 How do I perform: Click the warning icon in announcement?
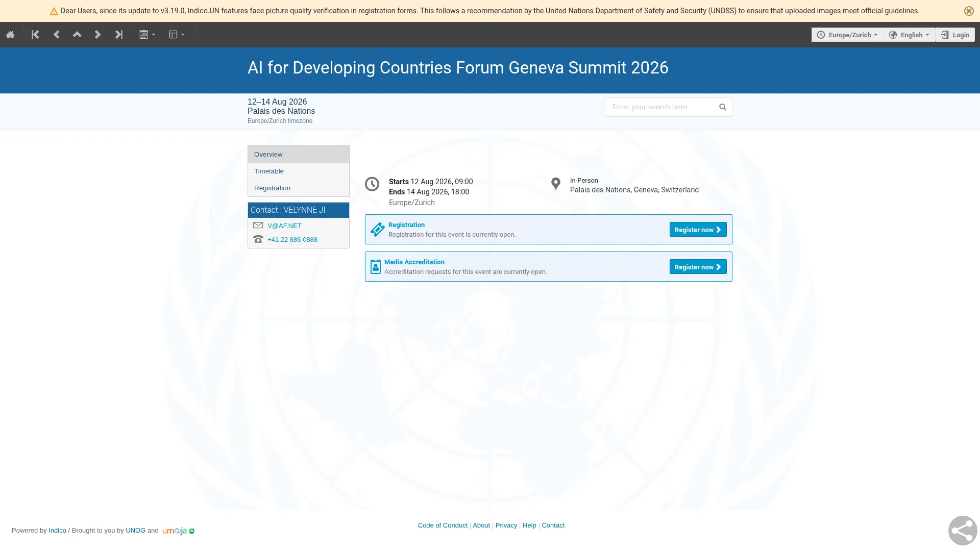54,11
